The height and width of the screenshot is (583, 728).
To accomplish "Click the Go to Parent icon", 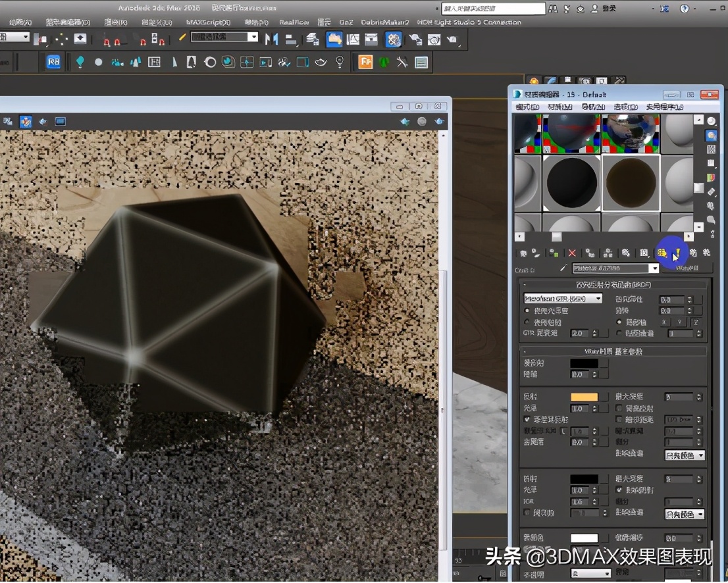I will (694, 253).
